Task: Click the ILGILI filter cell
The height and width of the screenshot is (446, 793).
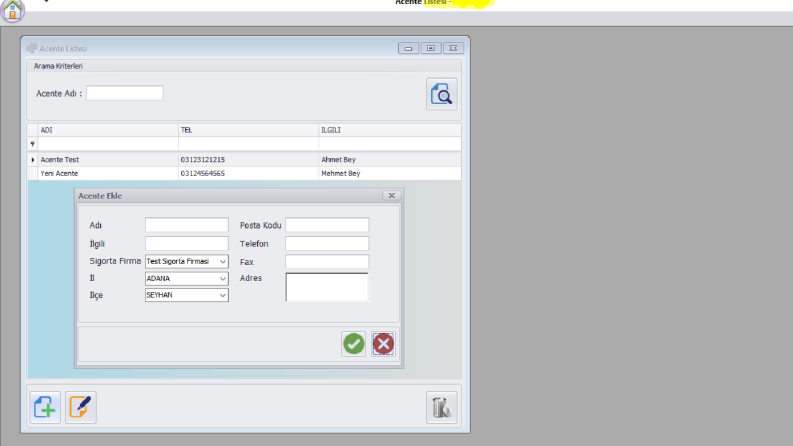Action: (389, 144)
